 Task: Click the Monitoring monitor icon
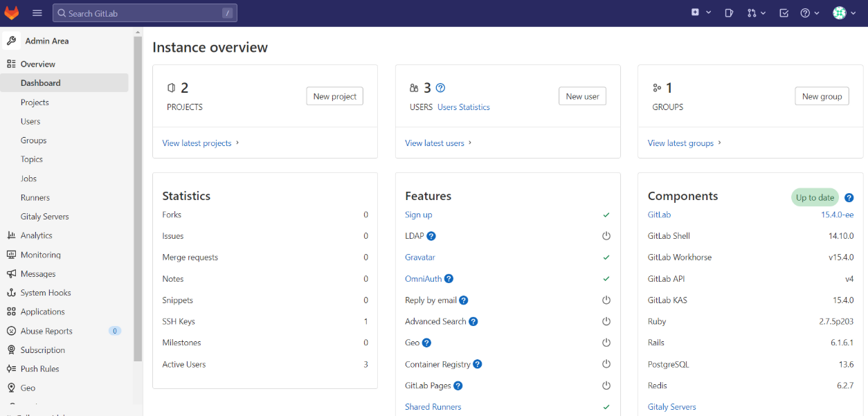11,255
